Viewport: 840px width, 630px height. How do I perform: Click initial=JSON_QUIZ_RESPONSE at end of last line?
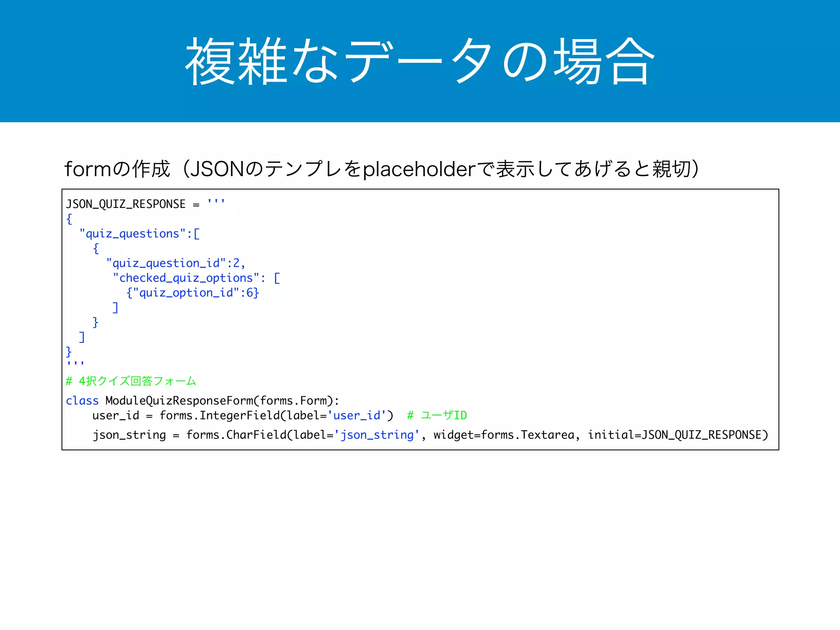tap(678, 435)
